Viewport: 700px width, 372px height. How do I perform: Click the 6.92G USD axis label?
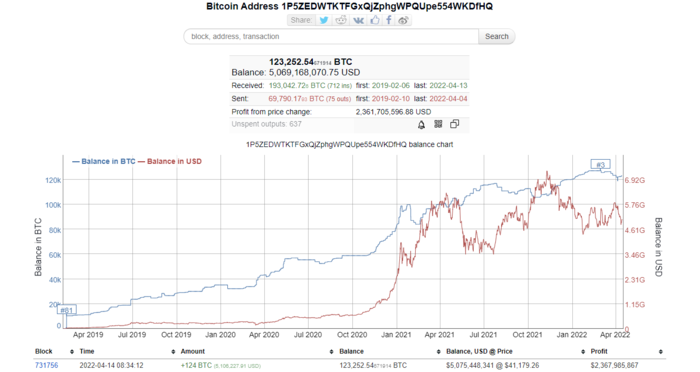click(635, 180)
